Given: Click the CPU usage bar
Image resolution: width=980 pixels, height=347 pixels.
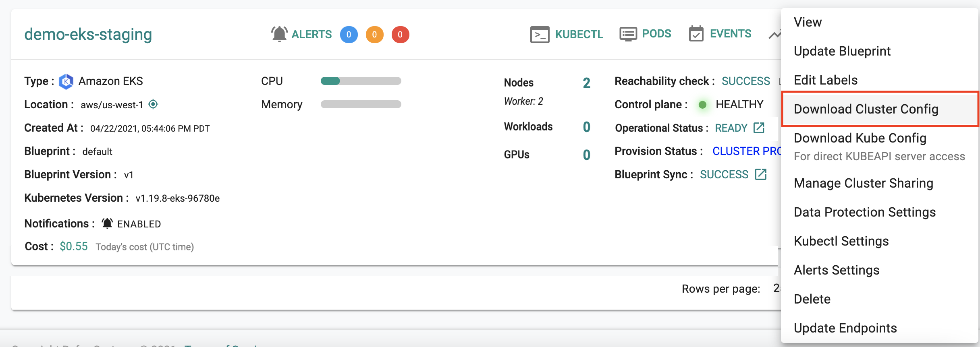Looking at the screenshot, I should [x=361, y=81].
